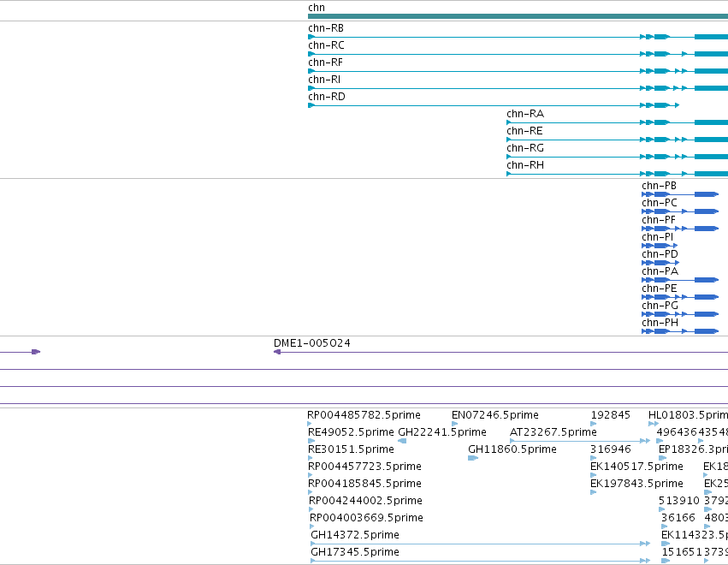The image size is (728, 565).
Task: Select protein chn-PB
Action: pos(659,186)
